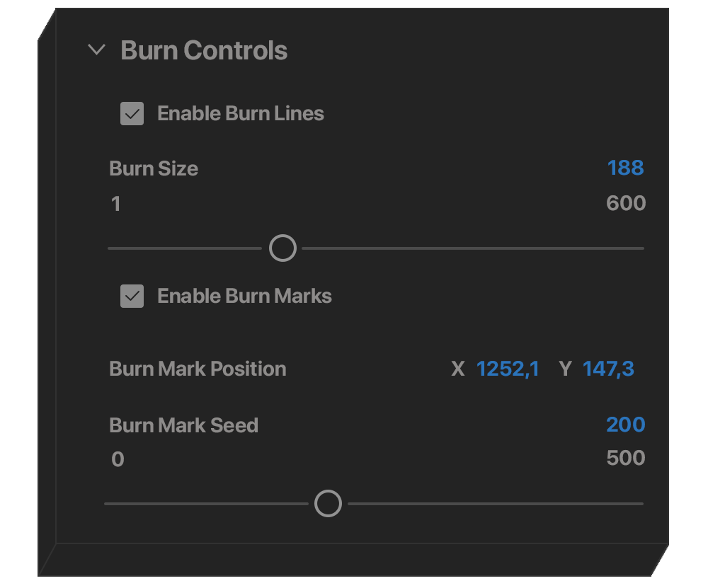Viewport: 708px width, 588px height.
Task: Click the Burn Size minimum value 1
Action: [116, 204]
